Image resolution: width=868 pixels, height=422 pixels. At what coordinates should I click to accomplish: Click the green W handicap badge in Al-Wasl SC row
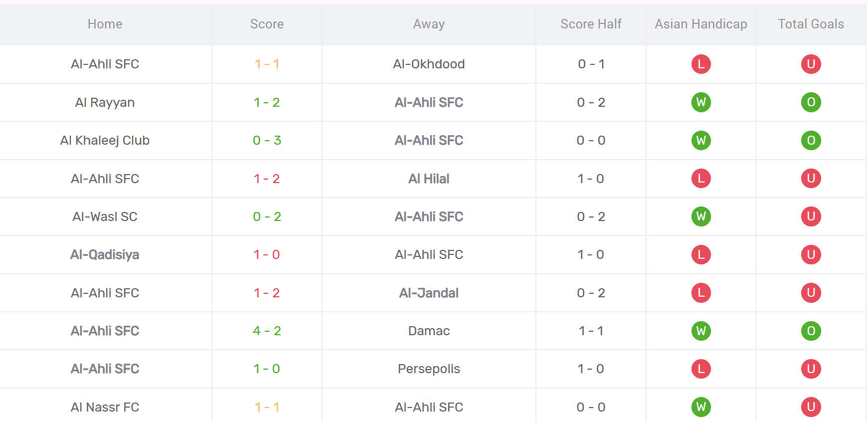point(701,216)
